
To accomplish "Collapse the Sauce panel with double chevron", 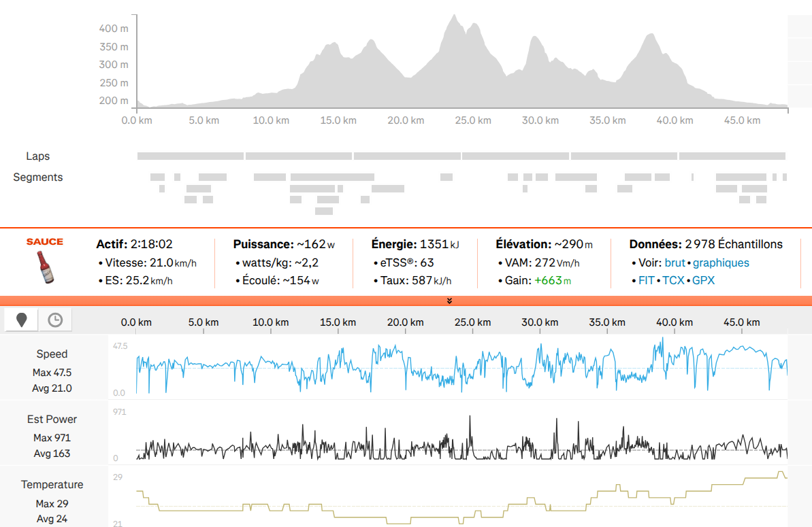I will point(449,301).
